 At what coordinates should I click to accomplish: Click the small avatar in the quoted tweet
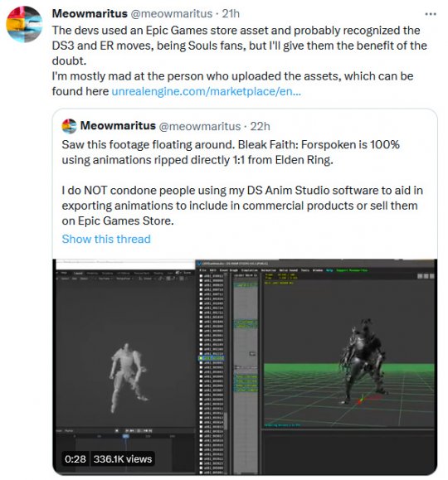point(69,126)
